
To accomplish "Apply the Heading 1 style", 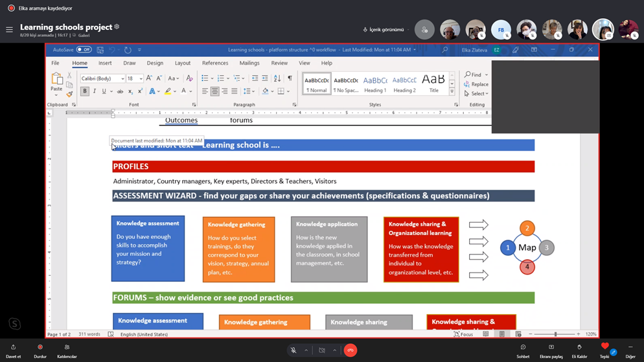I will (x=375, y=83).
